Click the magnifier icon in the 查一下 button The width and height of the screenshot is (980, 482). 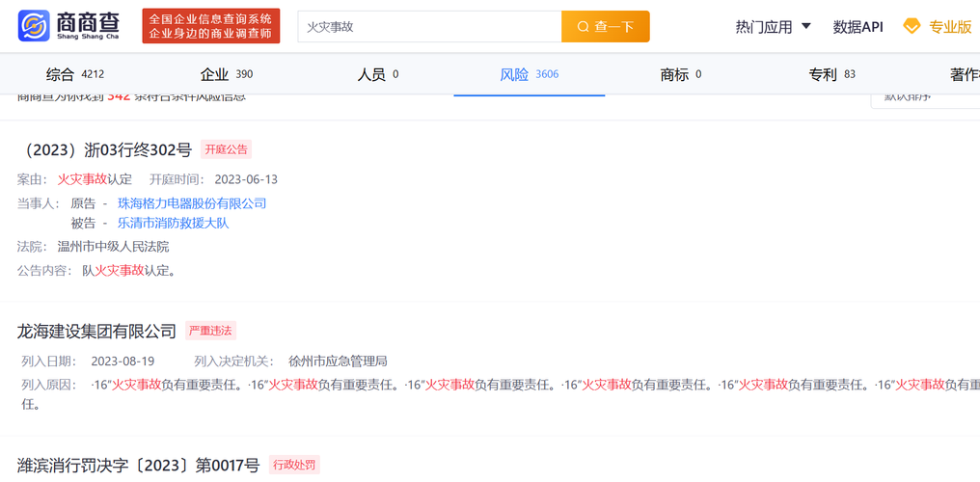click(584, 27)
